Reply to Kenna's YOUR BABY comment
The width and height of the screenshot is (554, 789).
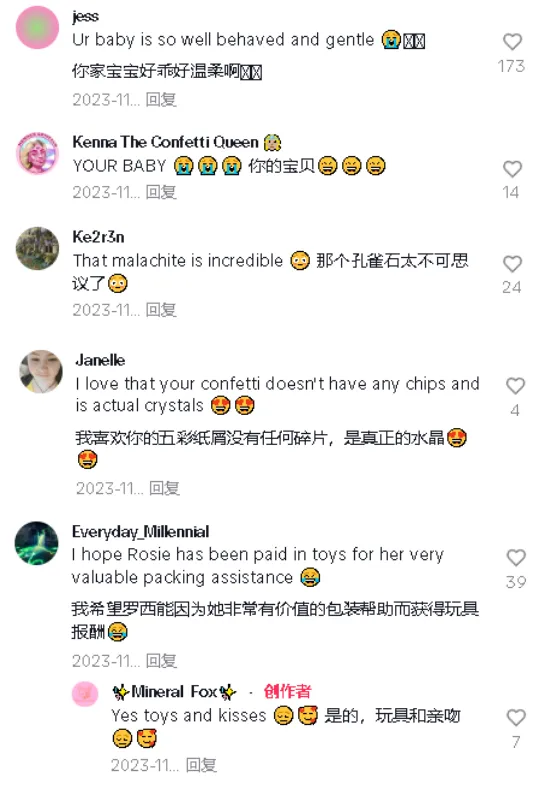[161, 192]
